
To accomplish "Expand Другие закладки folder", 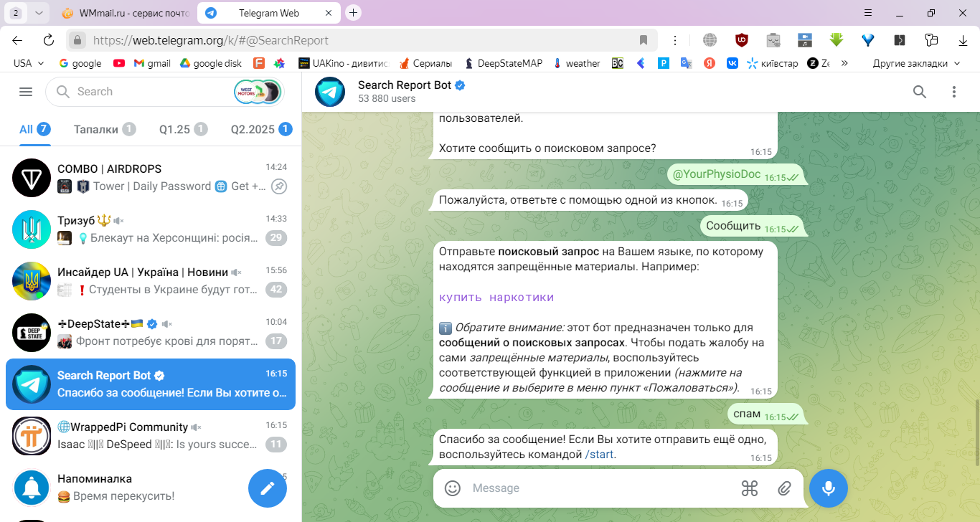I will pos(916,63).
